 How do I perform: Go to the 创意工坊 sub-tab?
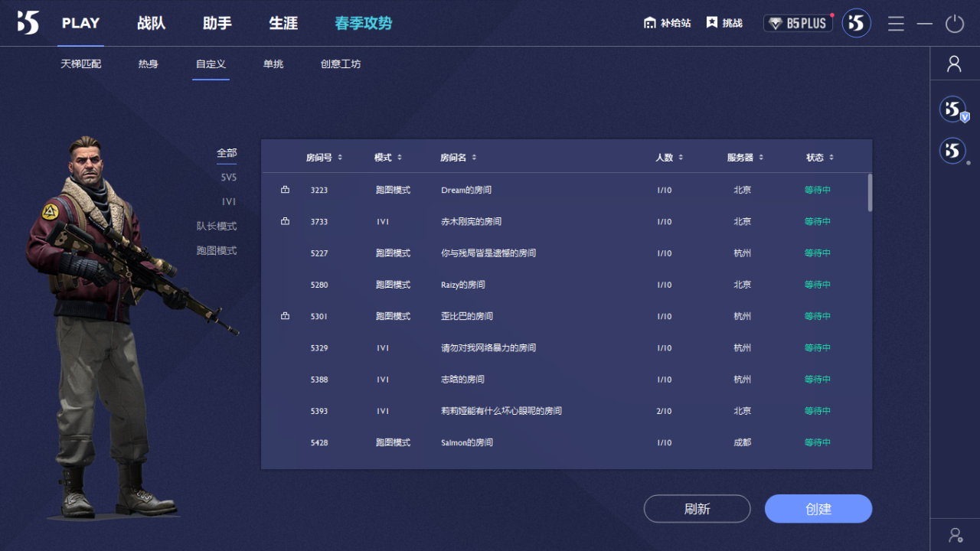341,64
